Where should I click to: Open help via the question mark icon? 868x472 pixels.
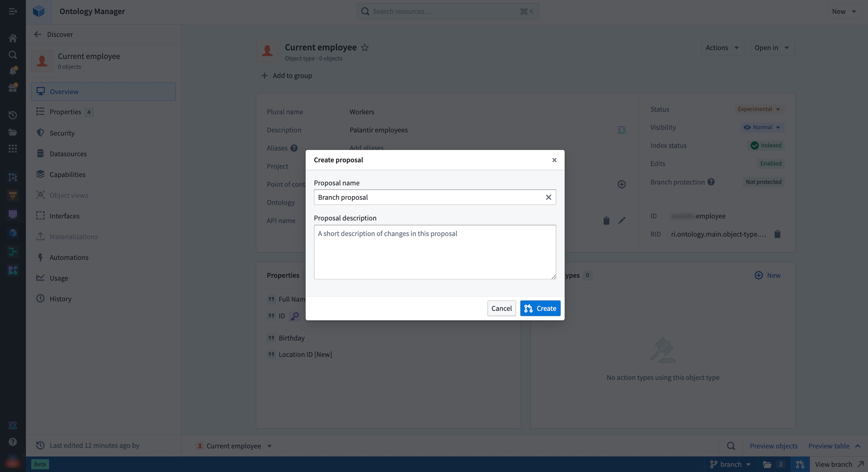click(12, 441)
